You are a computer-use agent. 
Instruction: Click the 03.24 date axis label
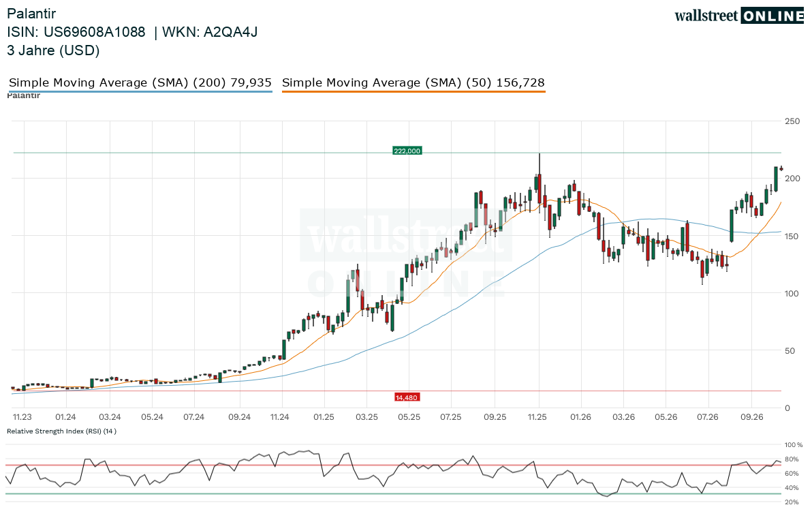click(x=110, y=417)
